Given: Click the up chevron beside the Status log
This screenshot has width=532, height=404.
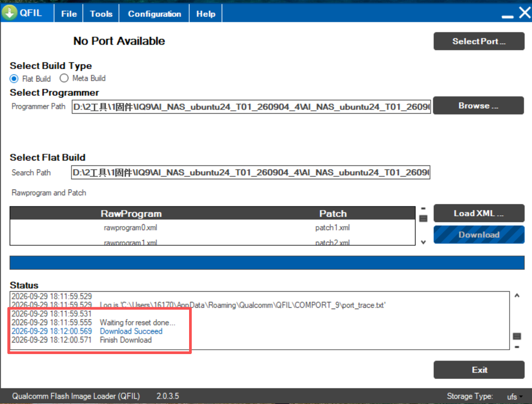Looking at the screenshot, I should pyautogui.click(x=517, y=296).
